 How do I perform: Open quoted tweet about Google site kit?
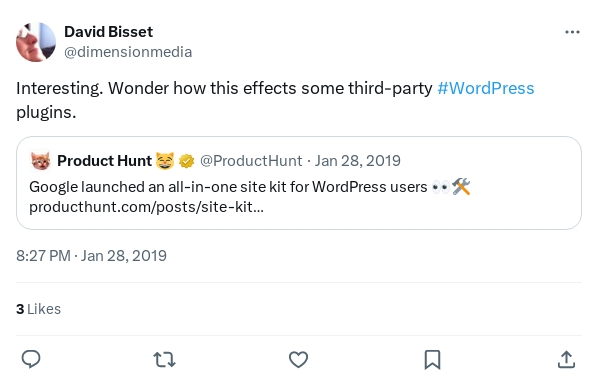coord(299,183)
